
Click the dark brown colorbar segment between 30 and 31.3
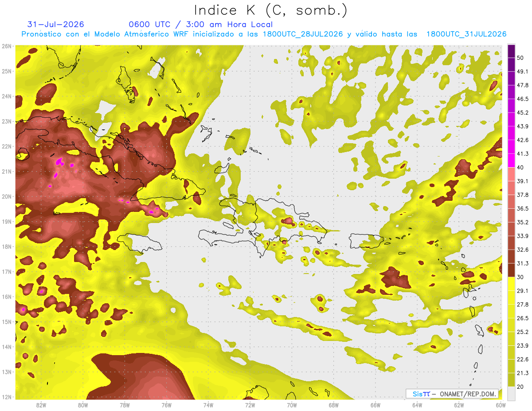(511, 270)
